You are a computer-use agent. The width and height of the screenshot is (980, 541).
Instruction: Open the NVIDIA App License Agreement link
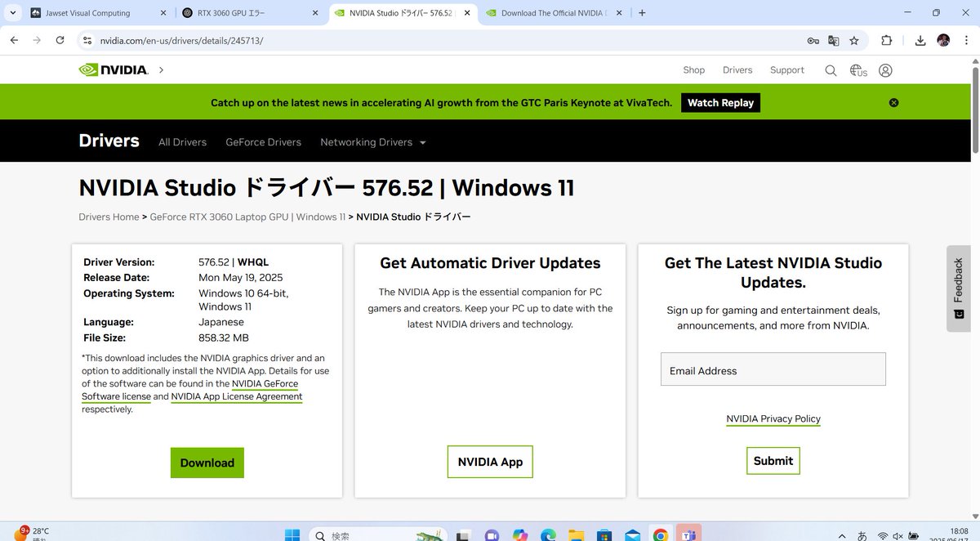pos(237,396)
